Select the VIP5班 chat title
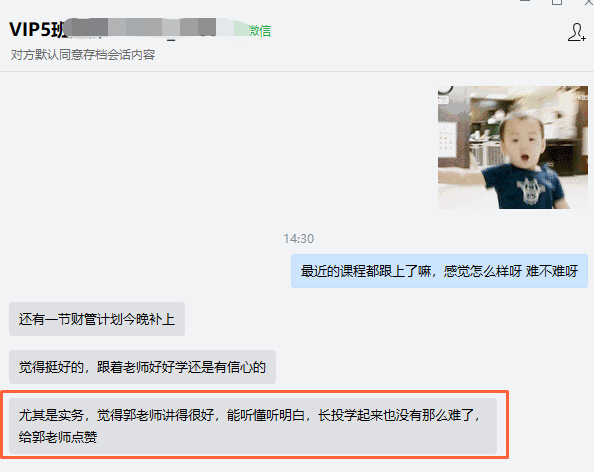Viewport: 594px width, 472px height. pyautogui.click(x=38, y=30)
